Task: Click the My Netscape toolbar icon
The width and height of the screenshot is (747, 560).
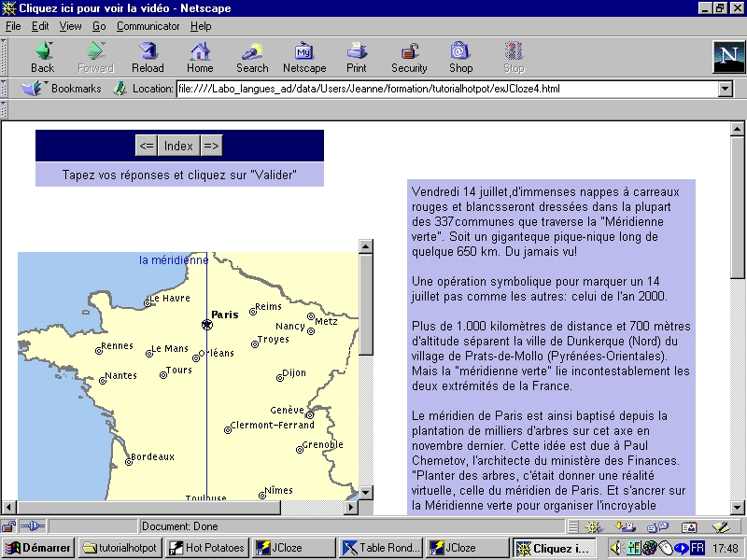Action: tap(304, 57)
